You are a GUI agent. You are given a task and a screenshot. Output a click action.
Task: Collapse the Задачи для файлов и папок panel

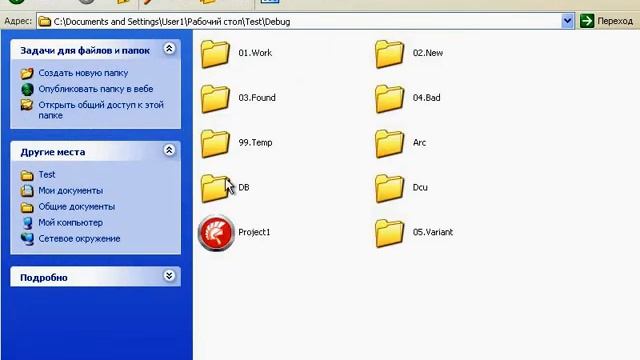point(169,49)
